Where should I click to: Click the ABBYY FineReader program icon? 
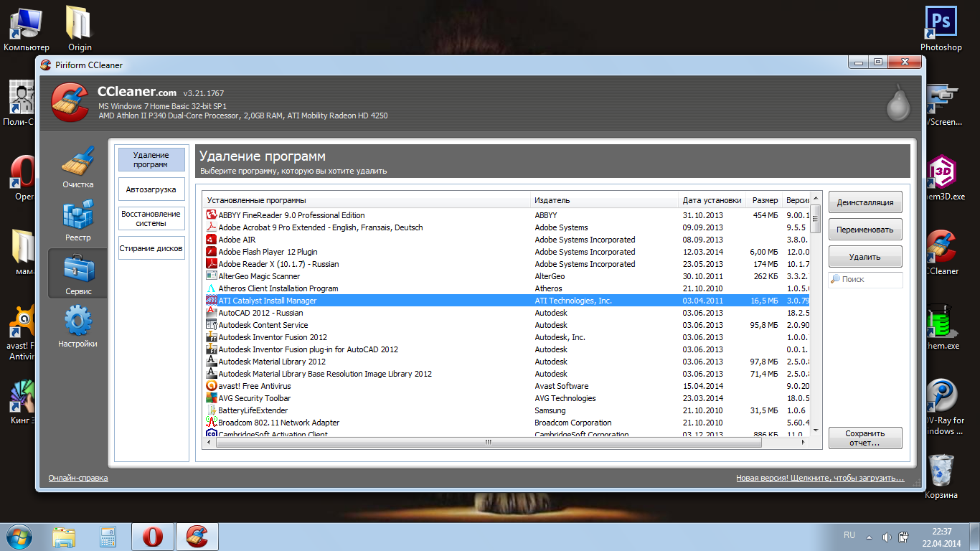click(x=212, y=215)
